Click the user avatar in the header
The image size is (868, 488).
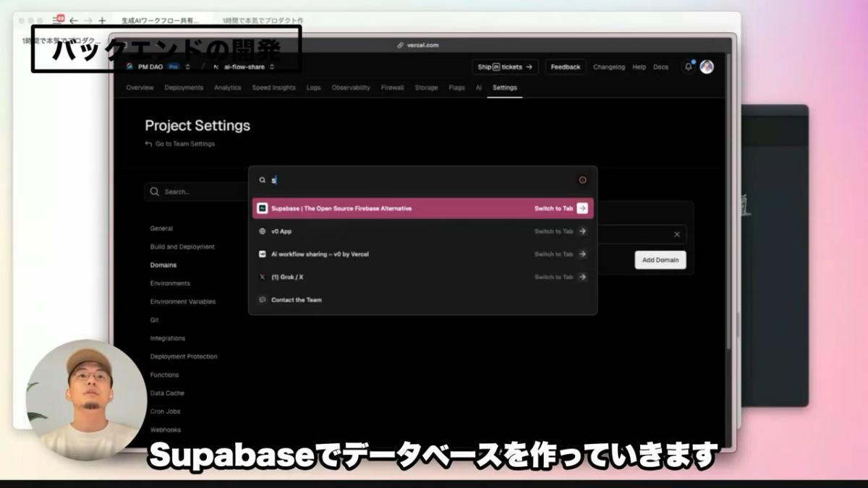click(x=707, y=67)
